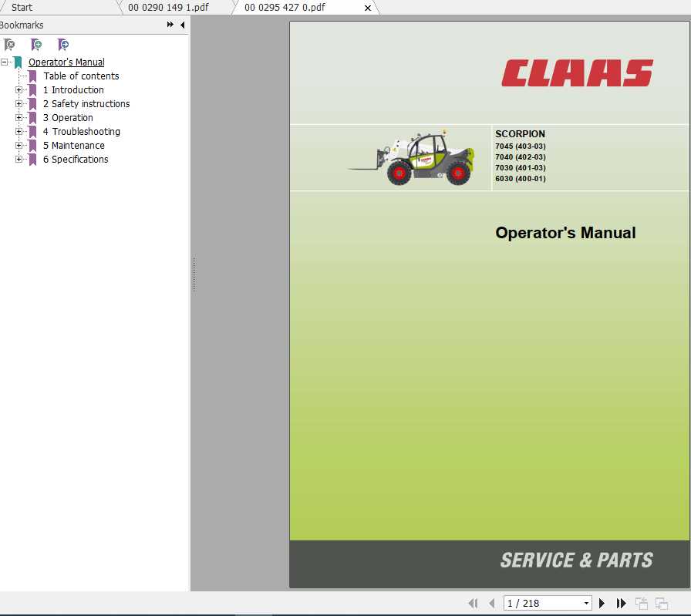Expand the 2 Safety instructions bookmark
This screenshot has width=691, height=616.
tap(19, 103)
